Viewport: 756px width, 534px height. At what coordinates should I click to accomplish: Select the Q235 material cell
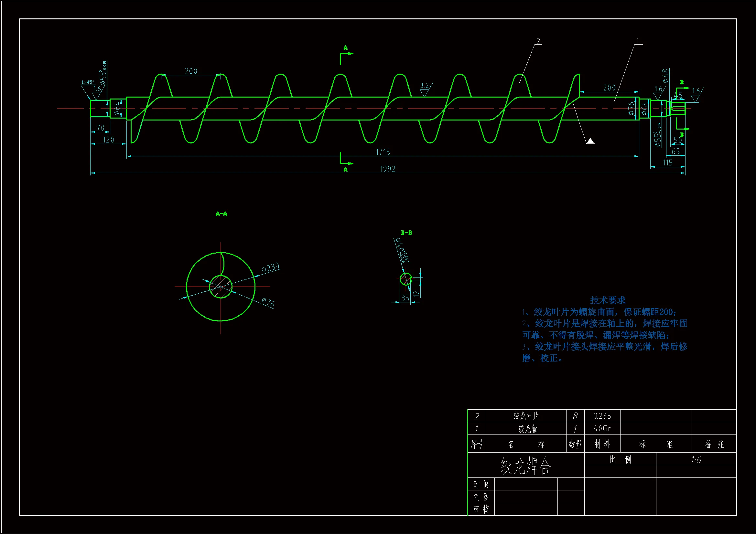point(602,416)
